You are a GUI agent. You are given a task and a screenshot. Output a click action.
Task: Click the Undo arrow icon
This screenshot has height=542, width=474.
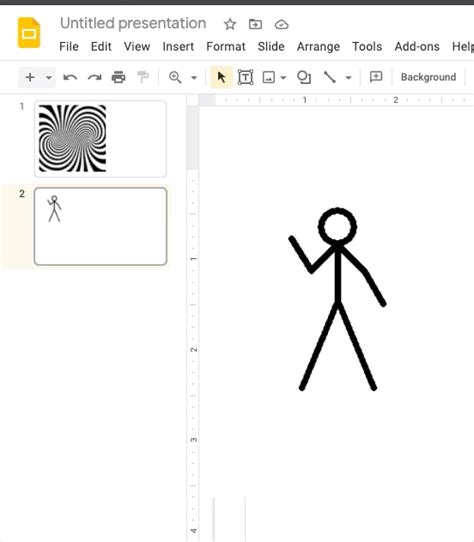pyautogui.click(x=70, y=77)
